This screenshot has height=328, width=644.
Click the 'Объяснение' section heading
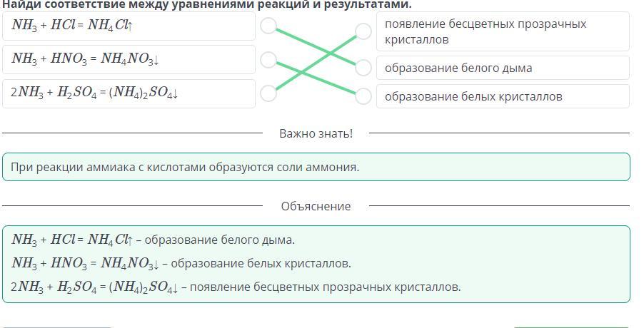point(316,206)
